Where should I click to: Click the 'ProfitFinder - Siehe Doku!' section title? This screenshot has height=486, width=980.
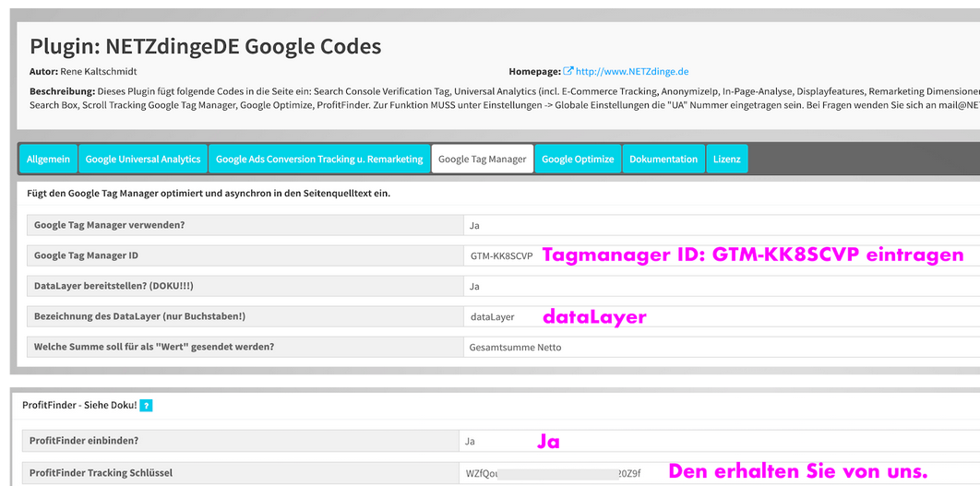tap(79, 406)
